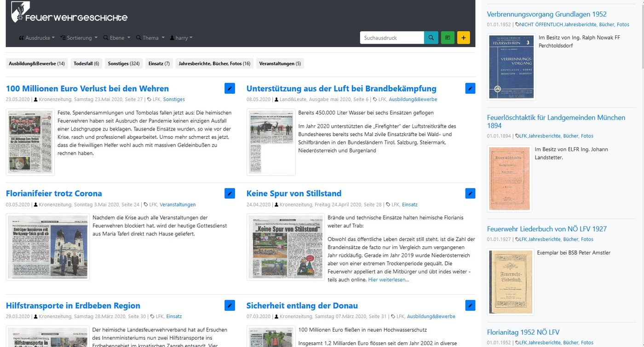Open sidebar 'Florianitag 1952 NÖ LFV'
Image resolution: width=644 pixels, height=347 pixels.
point(523,332)
